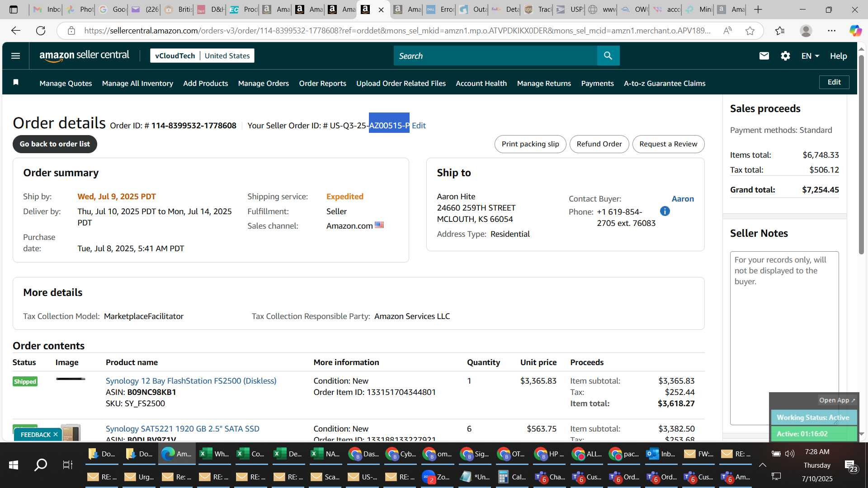Click the volume speaker tray icon
868x488 pixels.
[790, 454]
